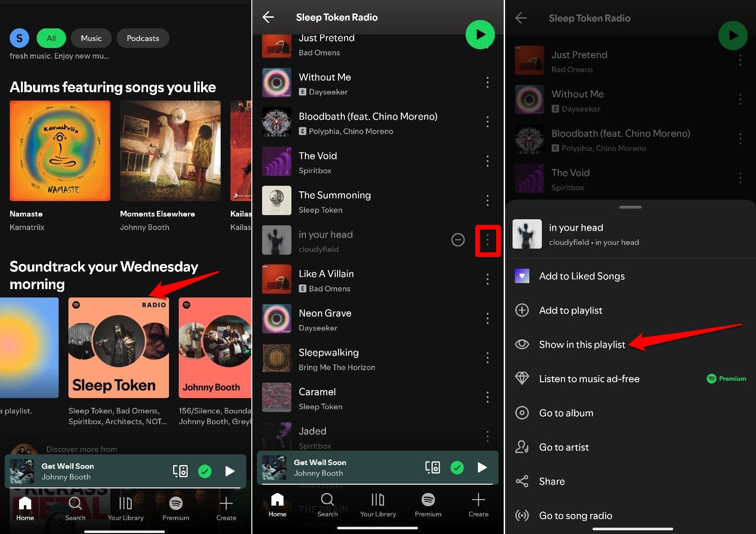Image resolution: width=756 pixels, height=534 pixels.
Task: Tap the heart icon for Liked Songs
Action: point(522,276)
